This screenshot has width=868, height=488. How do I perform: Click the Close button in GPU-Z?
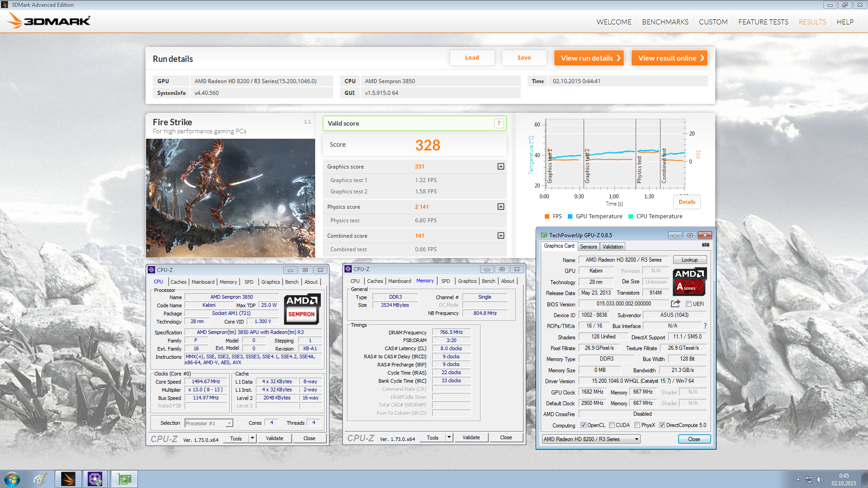point(694,439)
